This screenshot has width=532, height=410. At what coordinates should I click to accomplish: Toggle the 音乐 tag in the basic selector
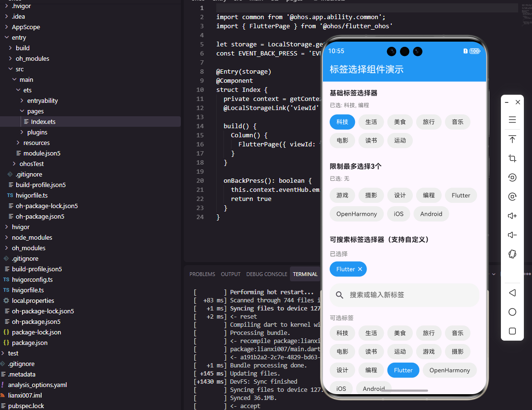tap(458, 122)
